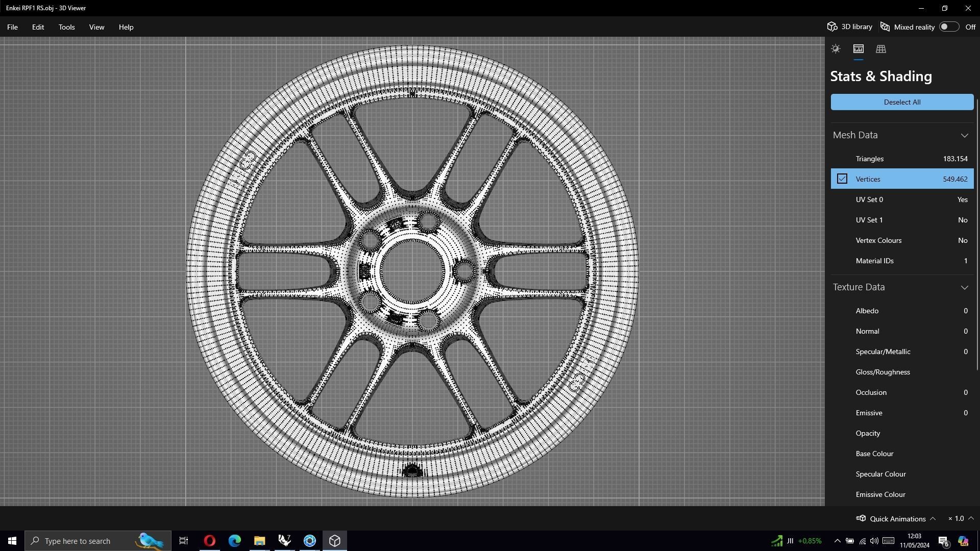Select the UV Set 0 row

point(902,199)
